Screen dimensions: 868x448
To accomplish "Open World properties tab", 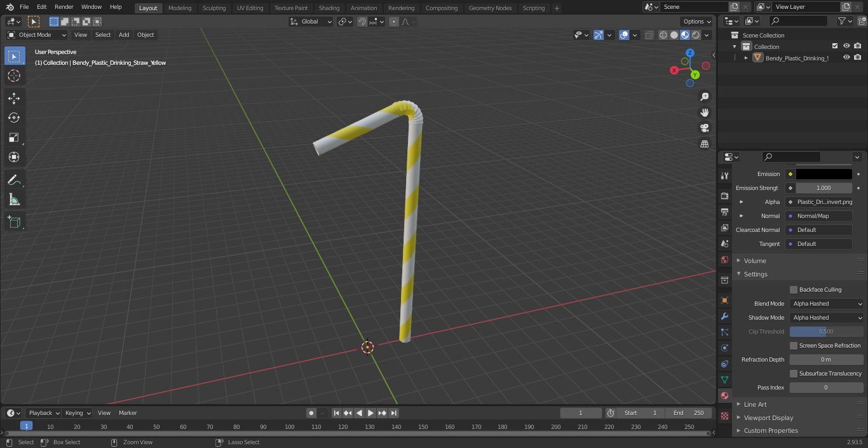I will (x=724, y=259).
